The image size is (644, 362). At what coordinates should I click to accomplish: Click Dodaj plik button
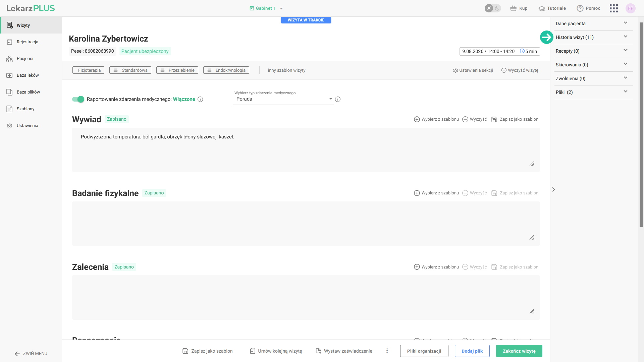pyautogui.click(x=472, y=351)
